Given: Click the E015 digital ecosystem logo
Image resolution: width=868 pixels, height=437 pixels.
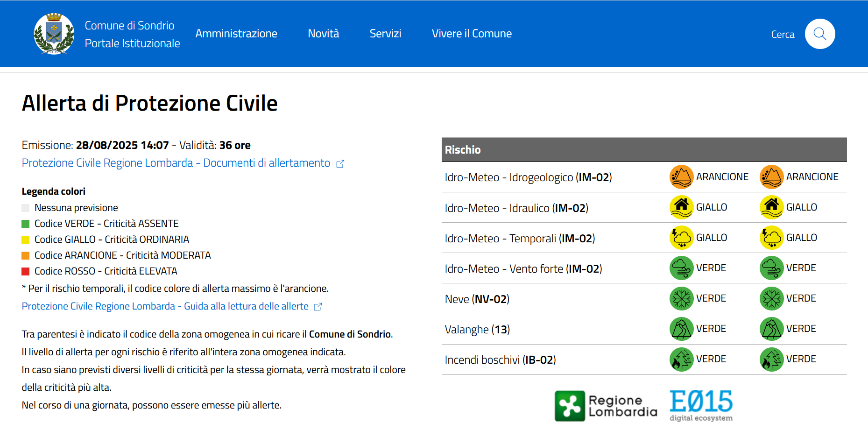Looking at the screenshot, I should click(x=701, y=406).
